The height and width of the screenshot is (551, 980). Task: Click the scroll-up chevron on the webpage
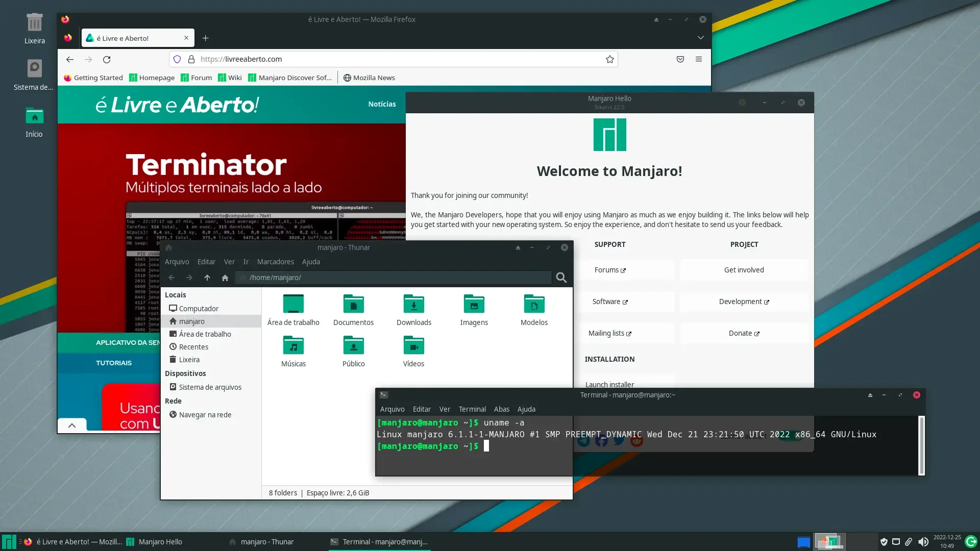point(72,425)
